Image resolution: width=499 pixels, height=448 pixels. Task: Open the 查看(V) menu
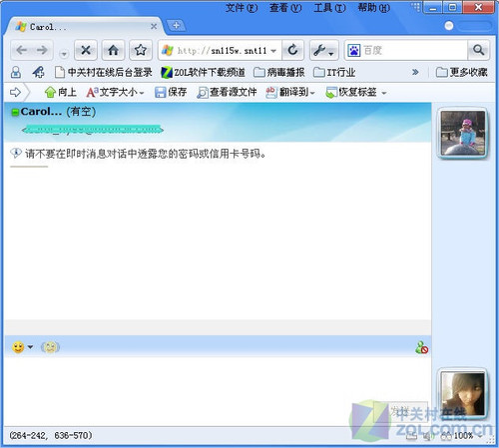click(x=285, y=7)
